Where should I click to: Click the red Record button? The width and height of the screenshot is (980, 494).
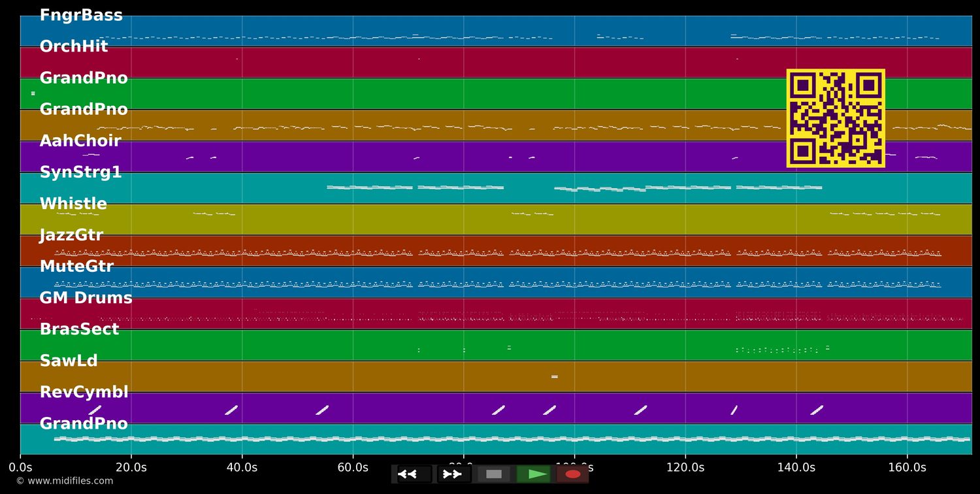(573, 474)
